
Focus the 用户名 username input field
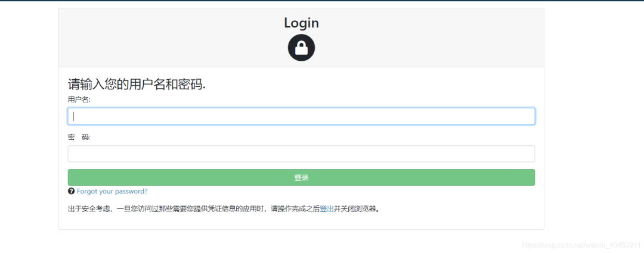[301, 116]
